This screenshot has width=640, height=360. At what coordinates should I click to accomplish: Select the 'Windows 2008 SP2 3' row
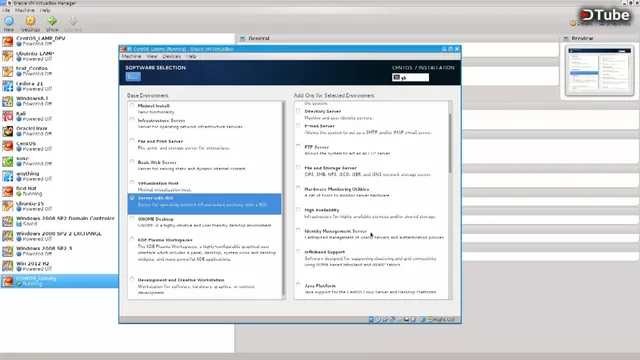[59, 251]
